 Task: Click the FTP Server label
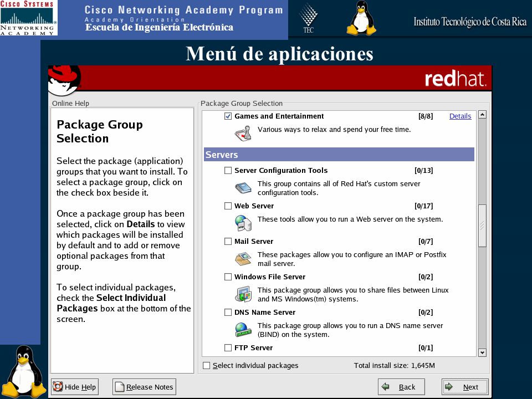pyautogui.click(x=253, y=348)
